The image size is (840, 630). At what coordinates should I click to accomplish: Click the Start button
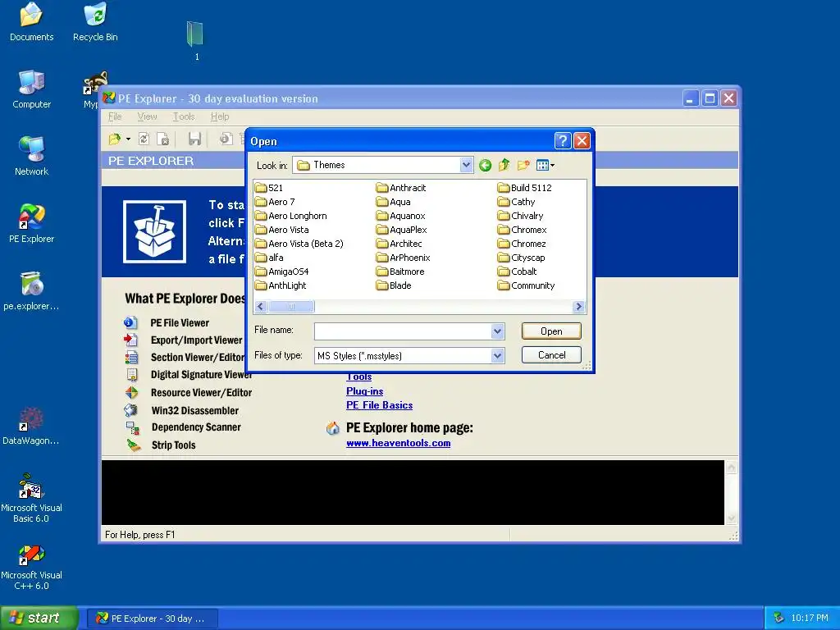[x=39, y=619]
